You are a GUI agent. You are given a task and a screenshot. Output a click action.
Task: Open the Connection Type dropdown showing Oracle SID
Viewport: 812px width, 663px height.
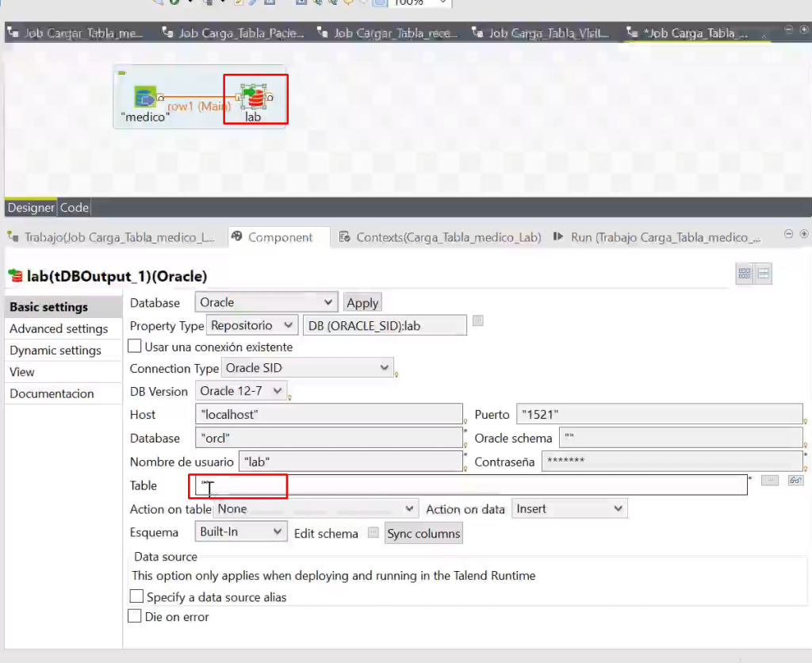point(307,368)
